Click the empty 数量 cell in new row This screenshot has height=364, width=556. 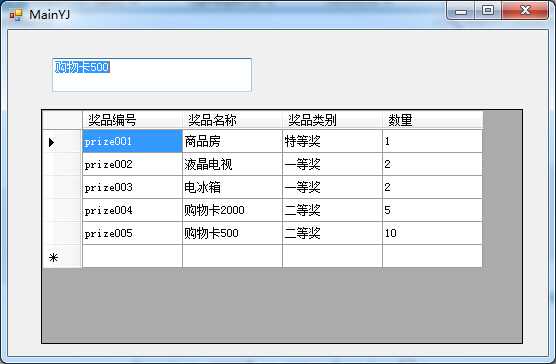[x=433, y=256]
